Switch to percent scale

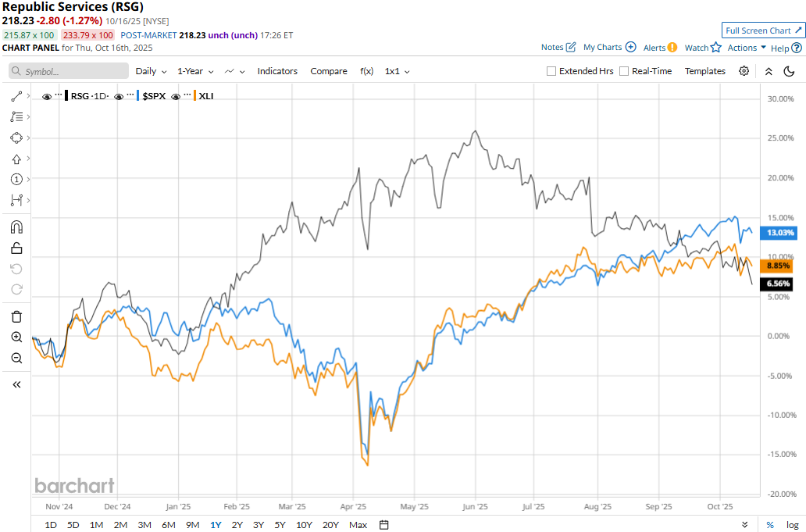click(x=770, y=525)
